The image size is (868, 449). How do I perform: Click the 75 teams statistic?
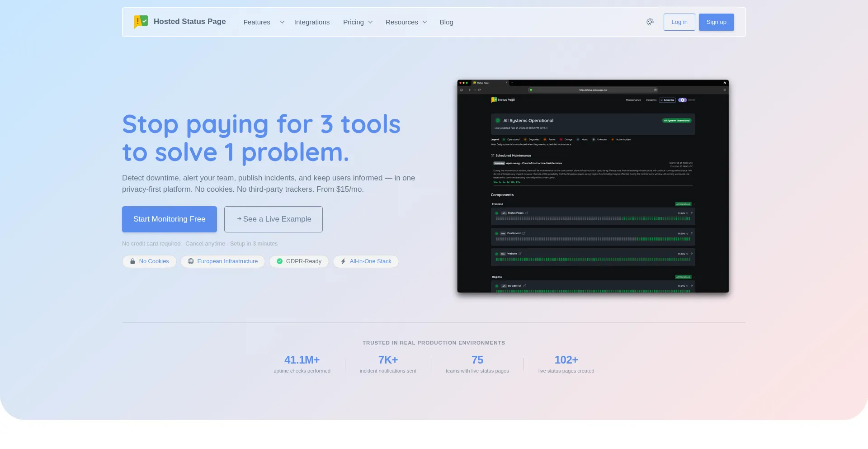477,364
